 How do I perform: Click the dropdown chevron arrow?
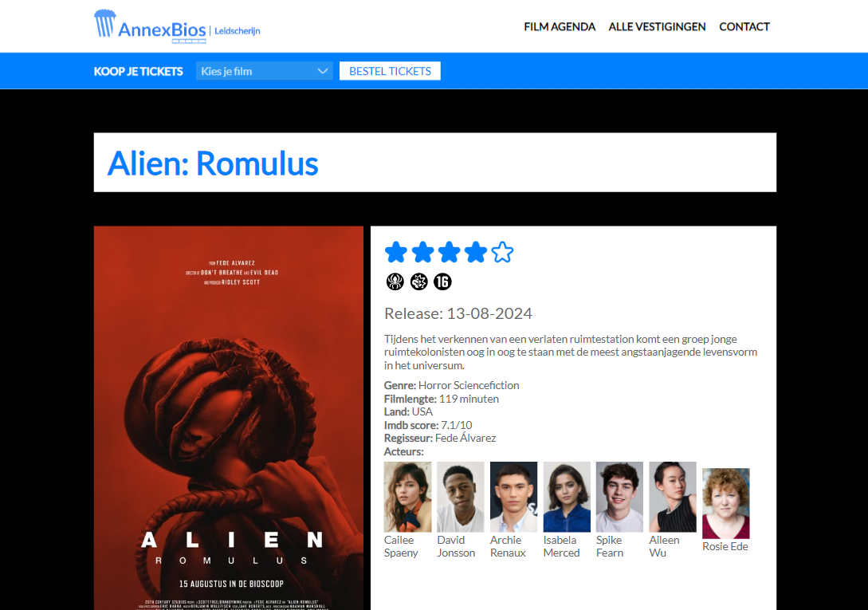pyautogui.click(x=323, y=71)
